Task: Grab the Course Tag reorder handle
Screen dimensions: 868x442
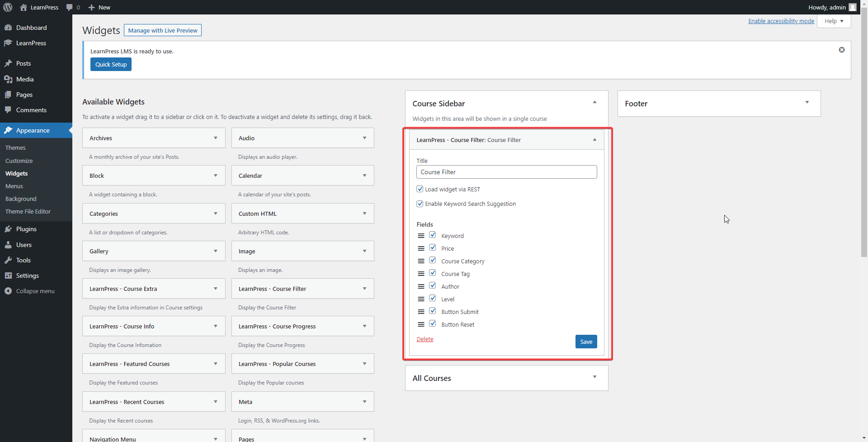Action: (421, 274)
